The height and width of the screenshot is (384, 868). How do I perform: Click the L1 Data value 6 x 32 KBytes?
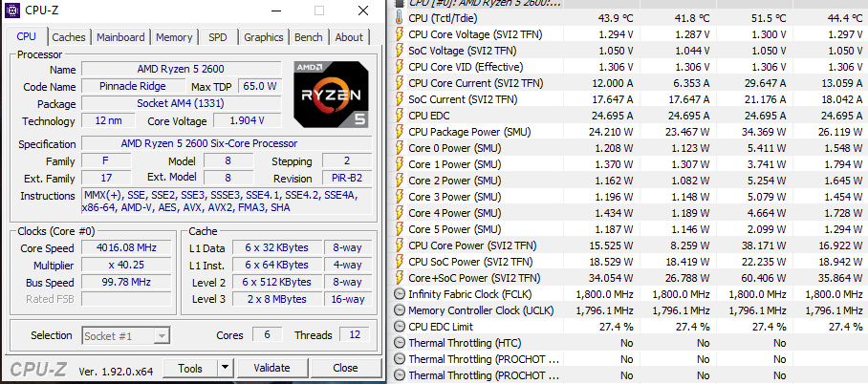277,247
